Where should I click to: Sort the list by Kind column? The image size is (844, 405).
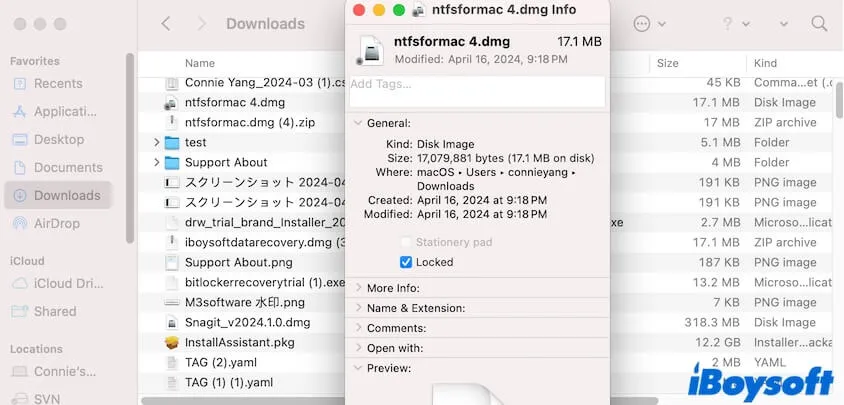tap(765, 63)
